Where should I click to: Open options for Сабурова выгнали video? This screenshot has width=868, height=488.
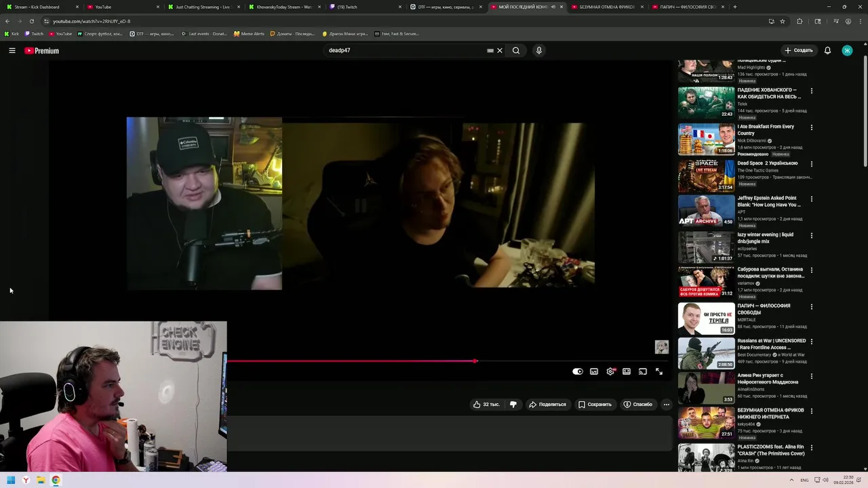pyautogui.click(x=812, y=270)
